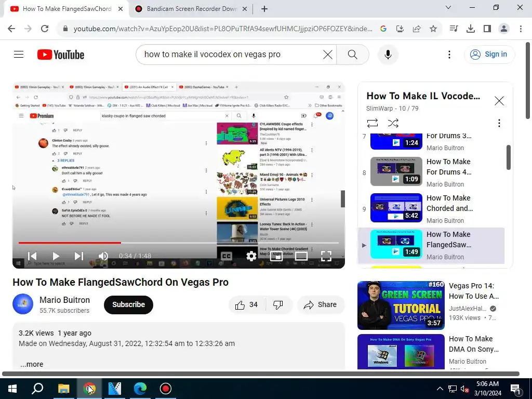Seek on the red video progress bar
Screen dimensions: 532x399
click(x=179, y=243)
